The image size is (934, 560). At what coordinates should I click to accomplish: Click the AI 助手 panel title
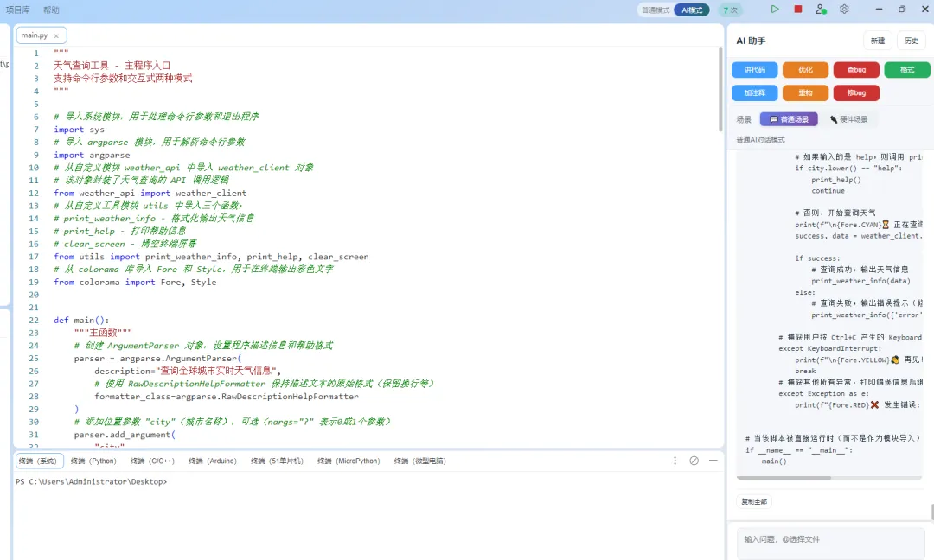tap(751, 41)
